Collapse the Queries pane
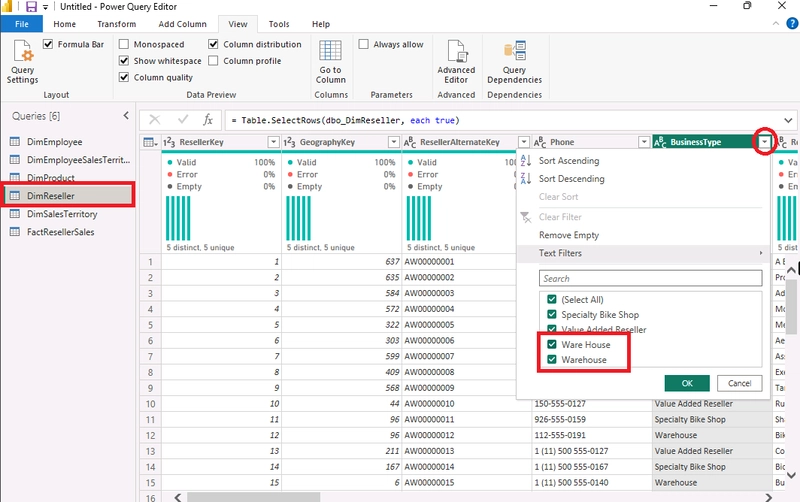 click(x=126, y=116)
